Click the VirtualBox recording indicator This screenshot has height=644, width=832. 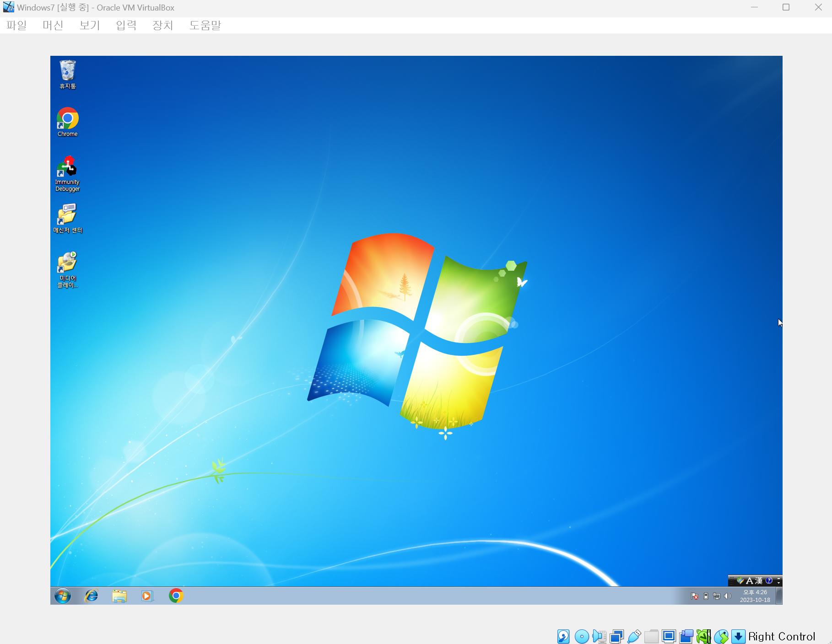686,636
